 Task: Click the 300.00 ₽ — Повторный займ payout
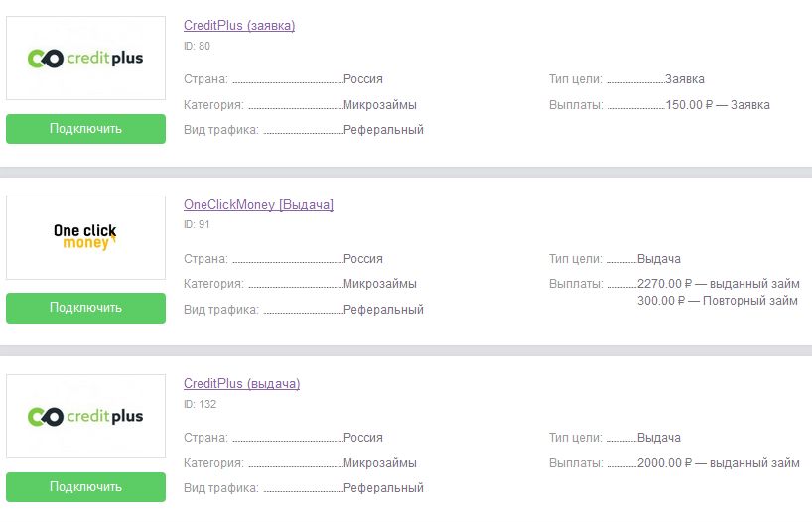(718, 301)
